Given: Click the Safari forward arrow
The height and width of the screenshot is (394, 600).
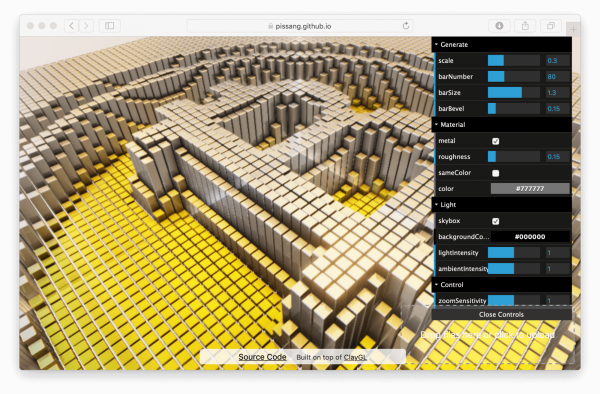Looking at the screenshot, I should [x=86, y=26].
